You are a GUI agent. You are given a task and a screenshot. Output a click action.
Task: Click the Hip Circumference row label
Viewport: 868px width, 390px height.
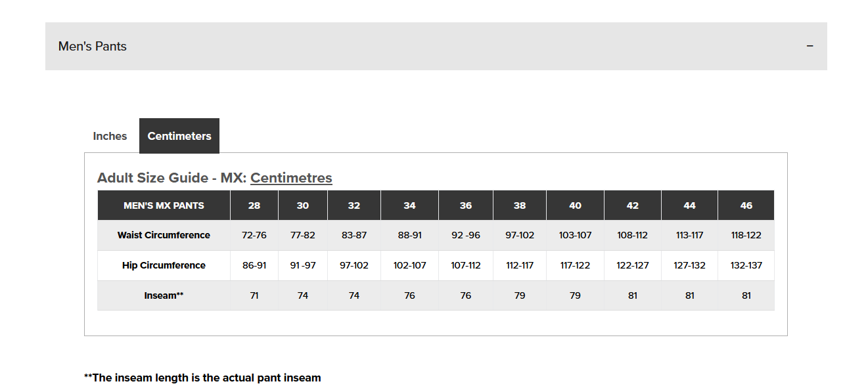(x=164, y=265)
